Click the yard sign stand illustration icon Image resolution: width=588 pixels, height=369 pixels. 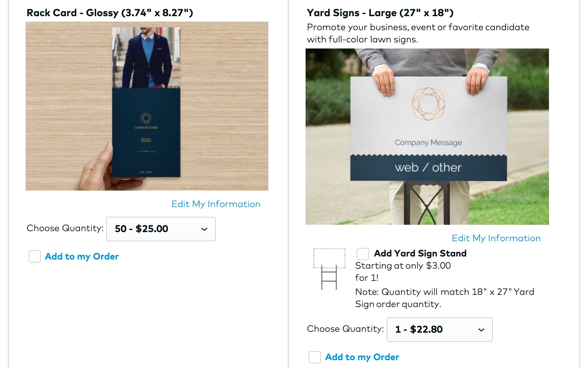329,269
